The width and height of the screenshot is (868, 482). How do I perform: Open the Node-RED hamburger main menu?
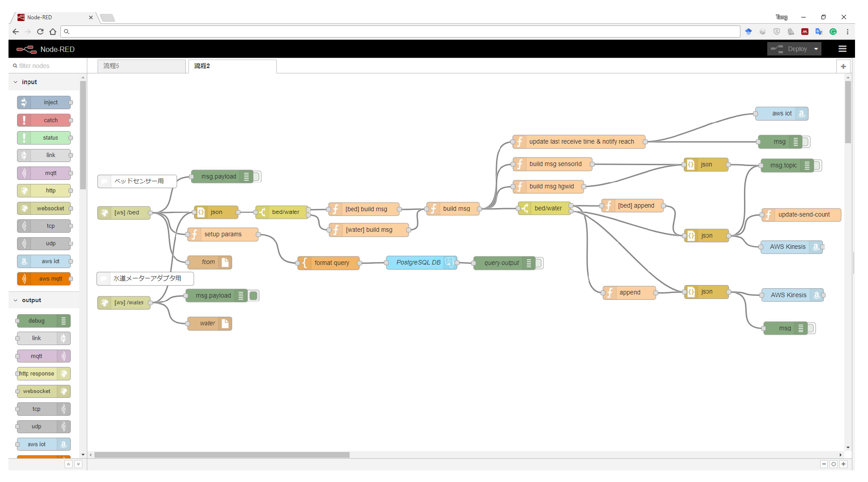(842, 49)
